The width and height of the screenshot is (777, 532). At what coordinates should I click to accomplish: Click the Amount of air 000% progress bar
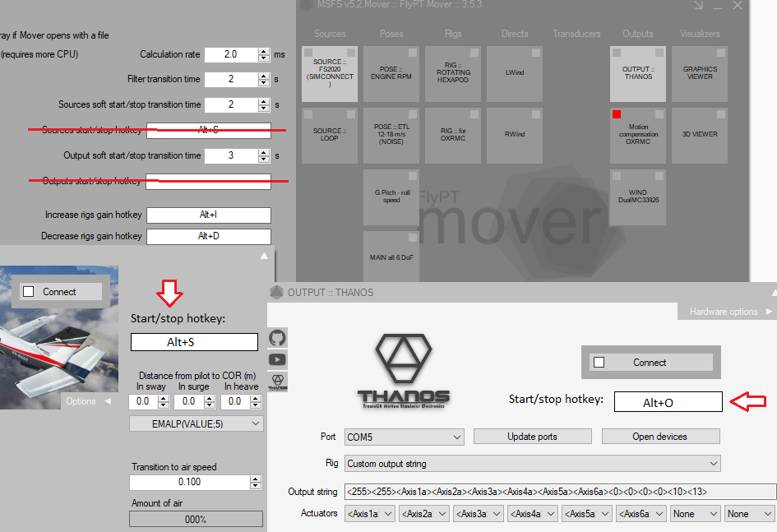[197, 519]
